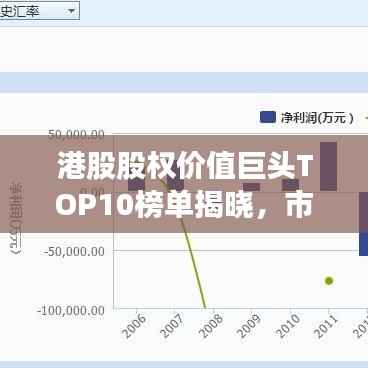Image resolution: width=368 pixels, height=368 pixels.
Task: Click the 2010 x-axis label
Action: pos(287,326)
